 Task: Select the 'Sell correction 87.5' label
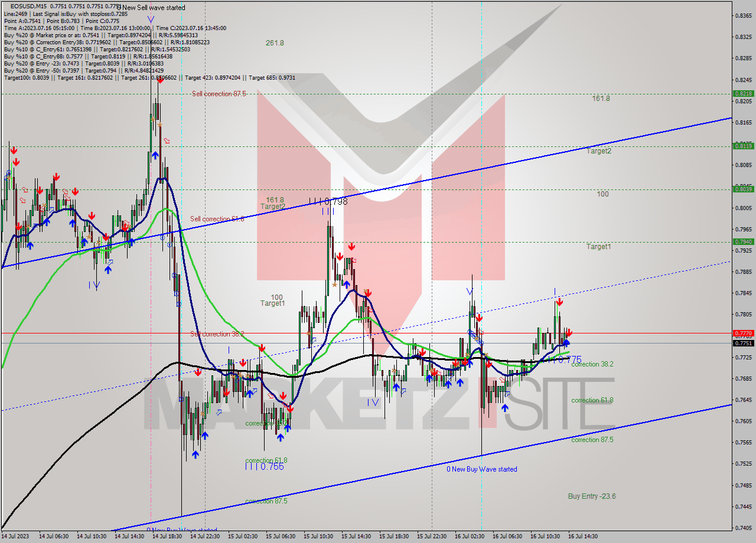point(219,94)
